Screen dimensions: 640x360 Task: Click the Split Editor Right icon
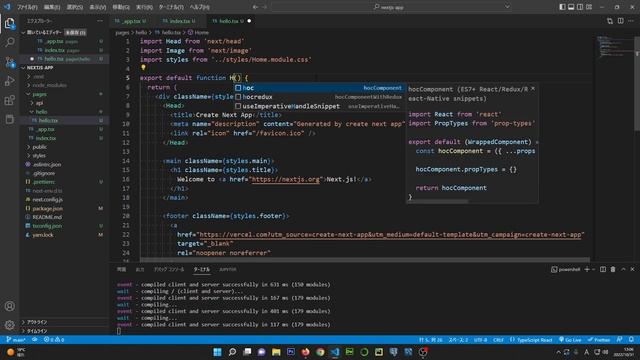pyautogui.click(x=620, y=21)
